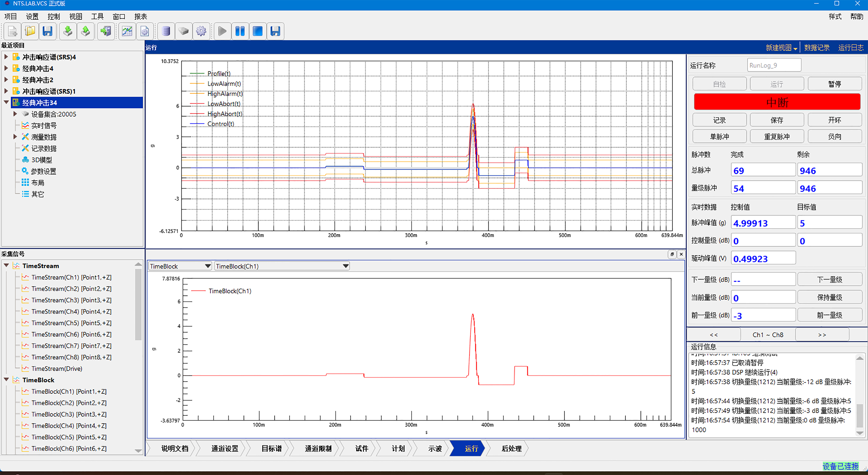Open the 控制 menu
This screenshot has height=475, width=868.
coord(54,17)
